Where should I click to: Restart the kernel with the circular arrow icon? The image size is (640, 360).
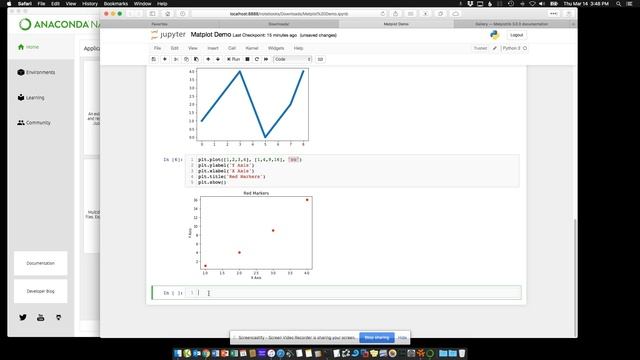(x=257, y=59)
